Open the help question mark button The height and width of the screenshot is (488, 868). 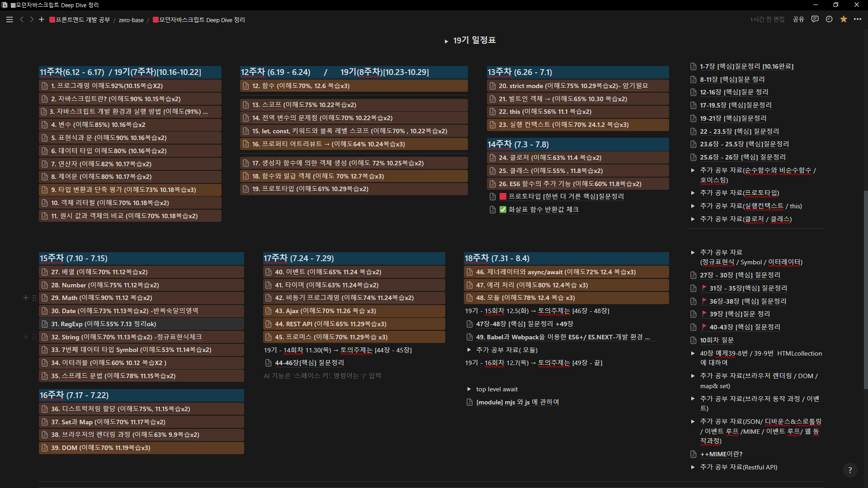point(850,470)
